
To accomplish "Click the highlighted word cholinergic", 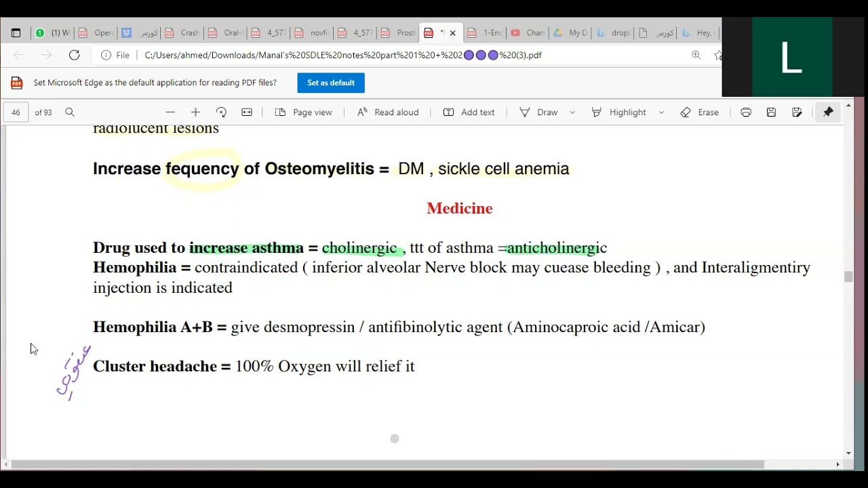I will pos(359,249).
